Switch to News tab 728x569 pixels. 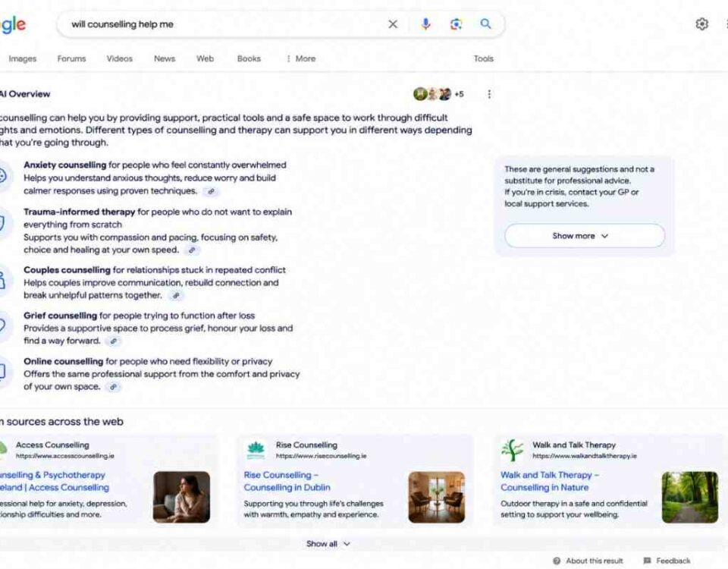click(x=165, y=58)
